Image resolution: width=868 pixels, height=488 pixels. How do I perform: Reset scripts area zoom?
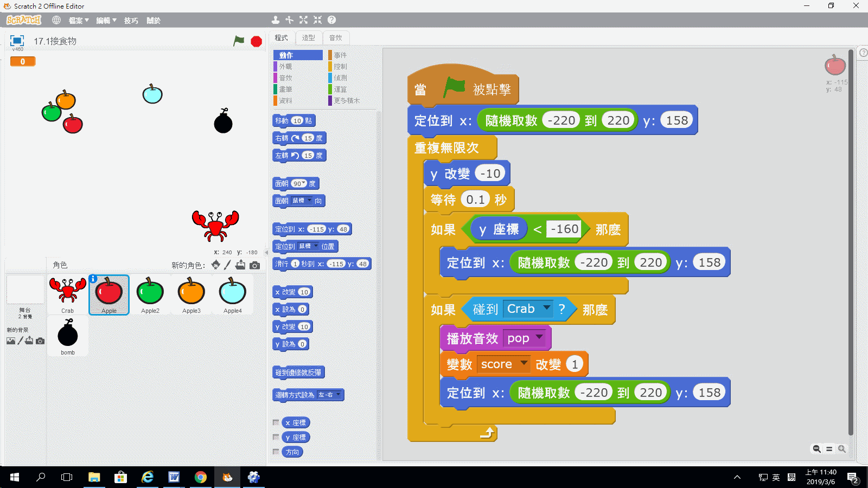829,449
